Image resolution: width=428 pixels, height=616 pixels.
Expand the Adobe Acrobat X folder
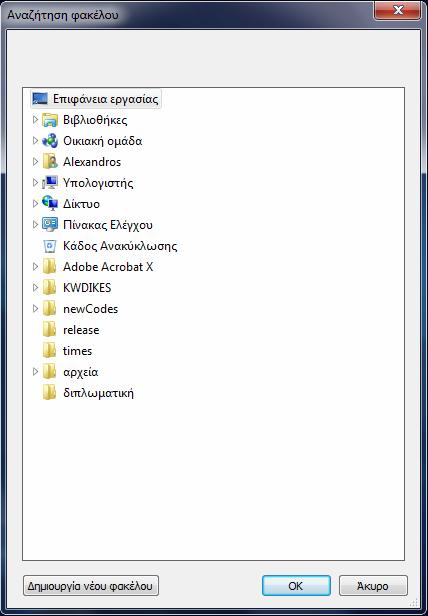[35, 267]
